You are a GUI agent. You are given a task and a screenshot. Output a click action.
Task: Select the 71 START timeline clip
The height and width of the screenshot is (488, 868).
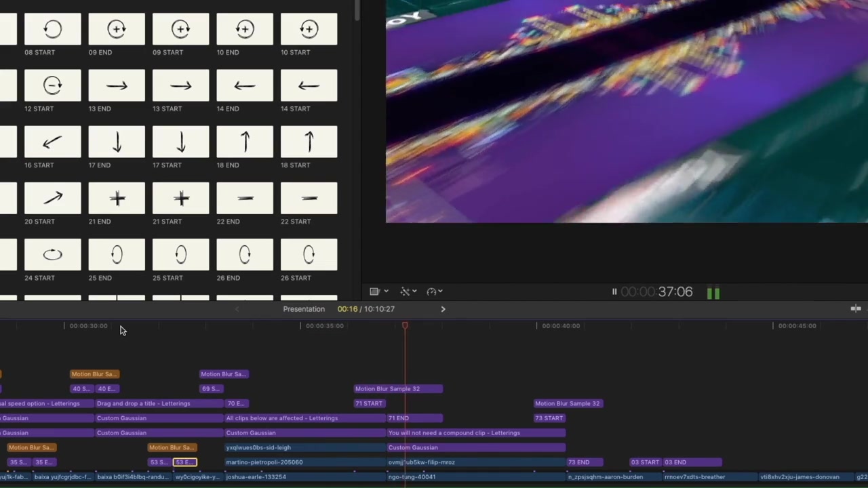(370, 403)
